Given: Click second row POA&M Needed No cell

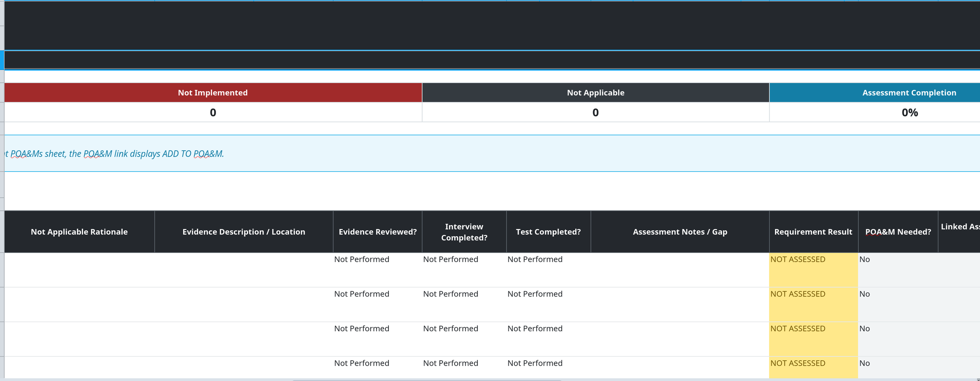Looking at the screenshot, I should pos(898,305).
